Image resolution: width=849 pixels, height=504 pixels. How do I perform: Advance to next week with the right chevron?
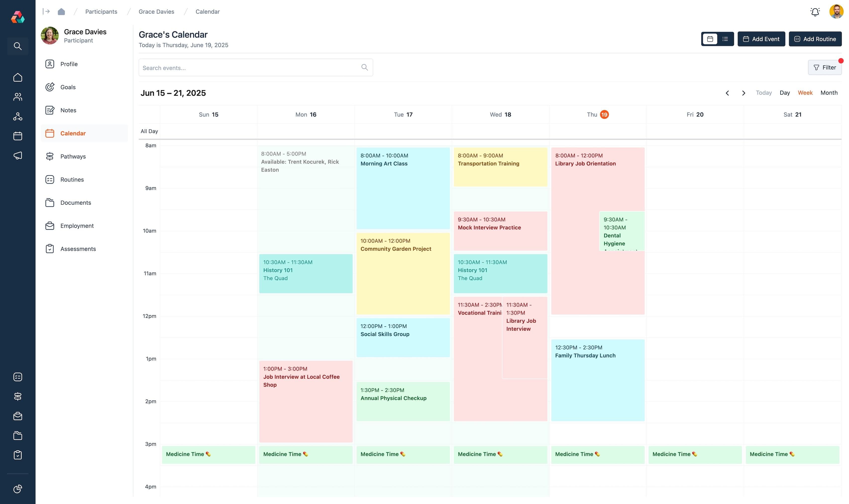[x=743, y=93]
